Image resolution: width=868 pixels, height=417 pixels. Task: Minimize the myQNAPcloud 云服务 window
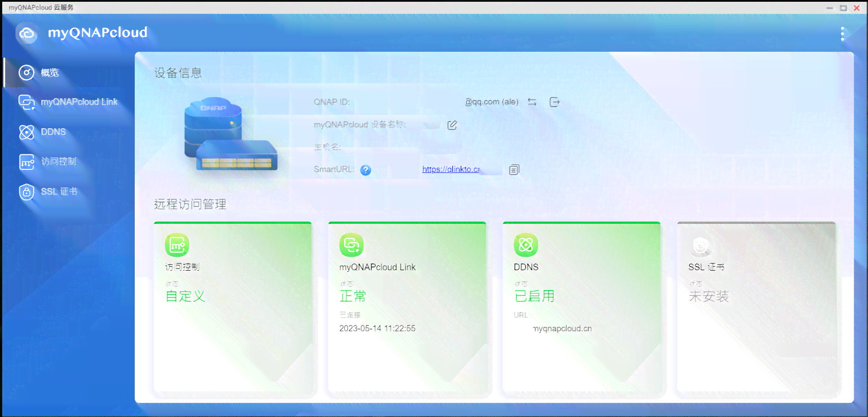point(830,8)
